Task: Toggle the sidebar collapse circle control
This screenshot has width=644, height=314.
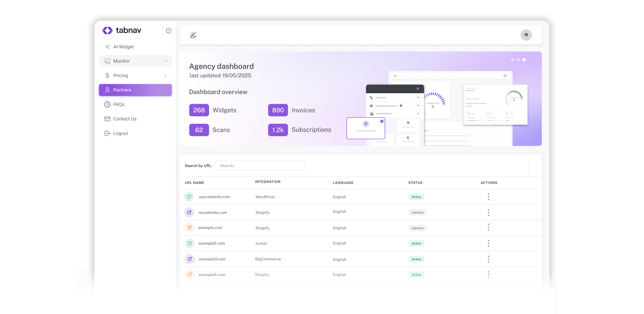Action: tap(169, 31)
